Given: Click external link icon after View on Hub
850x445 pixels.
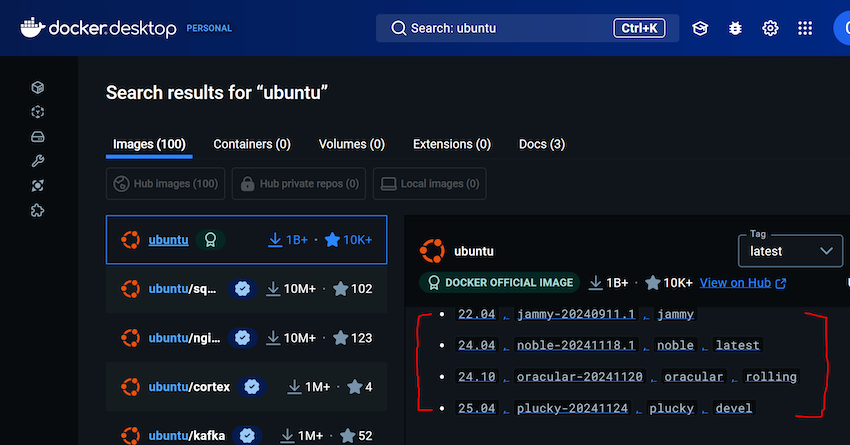Looking at the screenshot, I should pyautogui.click(x=781, y=283).
